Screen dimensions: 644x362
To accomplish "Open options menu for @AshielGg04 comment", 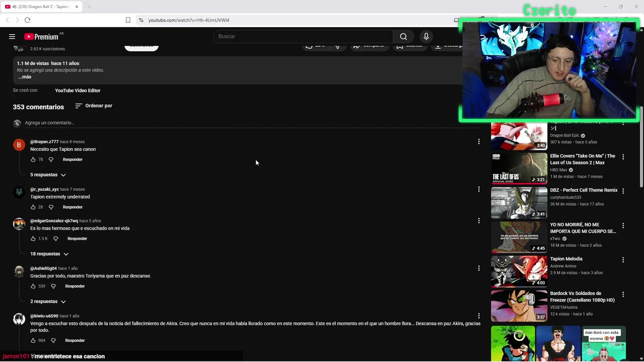I will (x=478, y=268).
